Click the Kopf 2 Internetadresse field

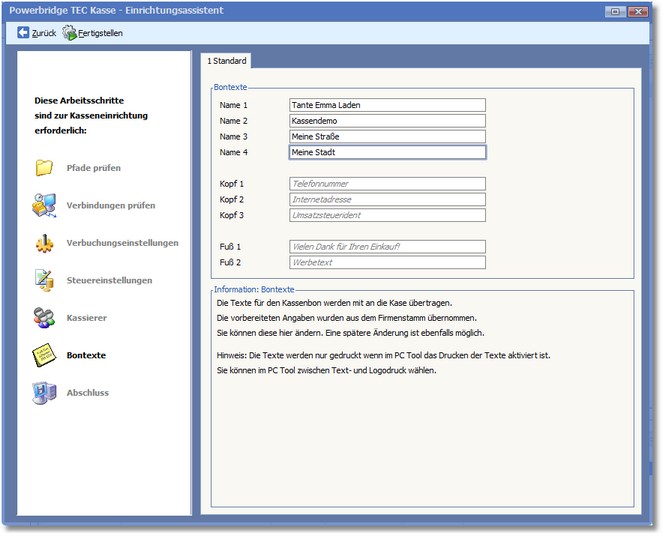coord(386,200)
